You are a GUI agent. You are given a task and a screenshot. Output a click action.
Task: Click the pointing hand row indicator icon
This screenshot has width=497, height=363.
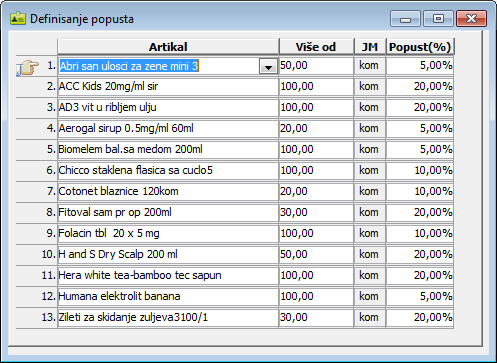pos(28,67)
